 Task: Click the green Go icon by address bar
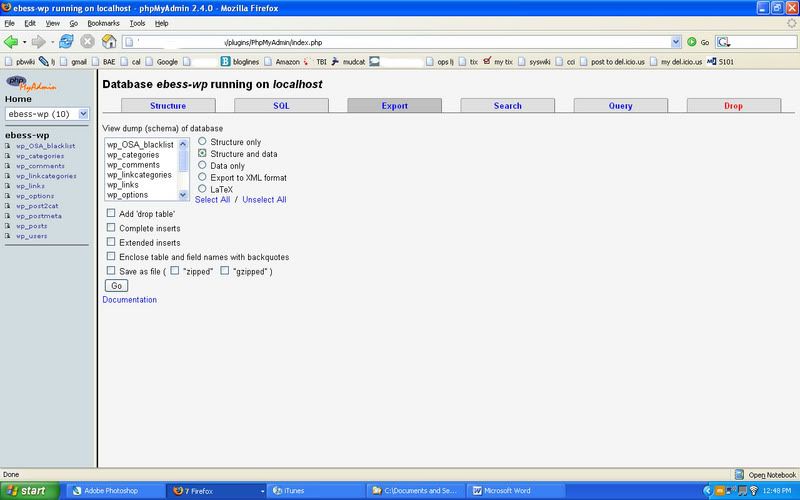pos(692,42)
